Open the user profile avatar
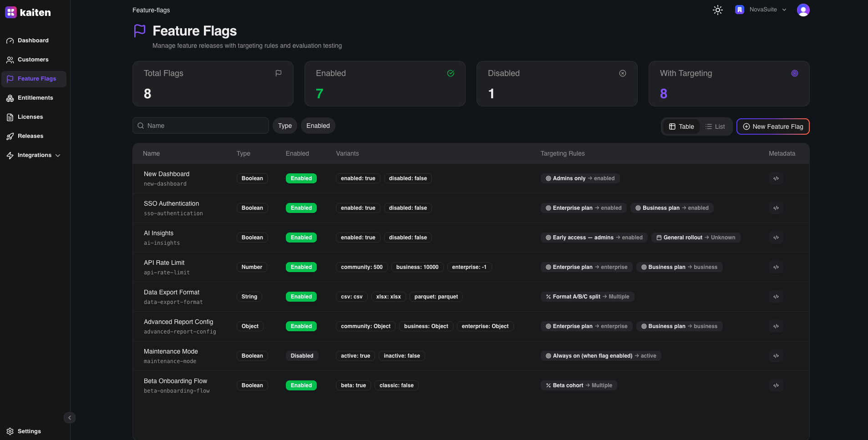 point(803,10)
